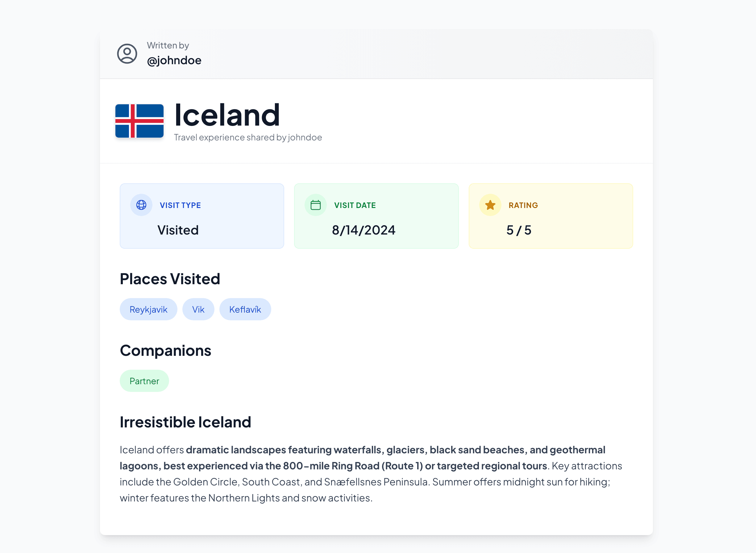Click the Places Visited heading
The image size is (756, 553).
tap(170, 279)
